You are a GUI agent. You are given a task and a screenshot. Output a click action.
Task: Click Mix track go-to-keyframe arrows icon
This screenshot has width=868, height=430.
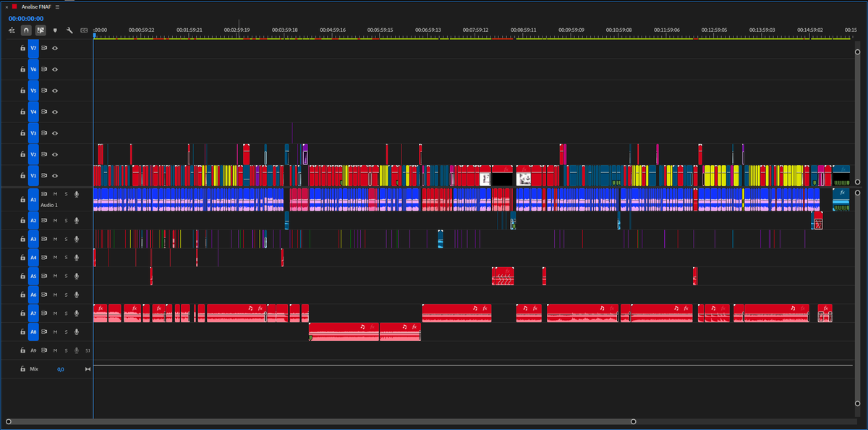coord(88,369)
